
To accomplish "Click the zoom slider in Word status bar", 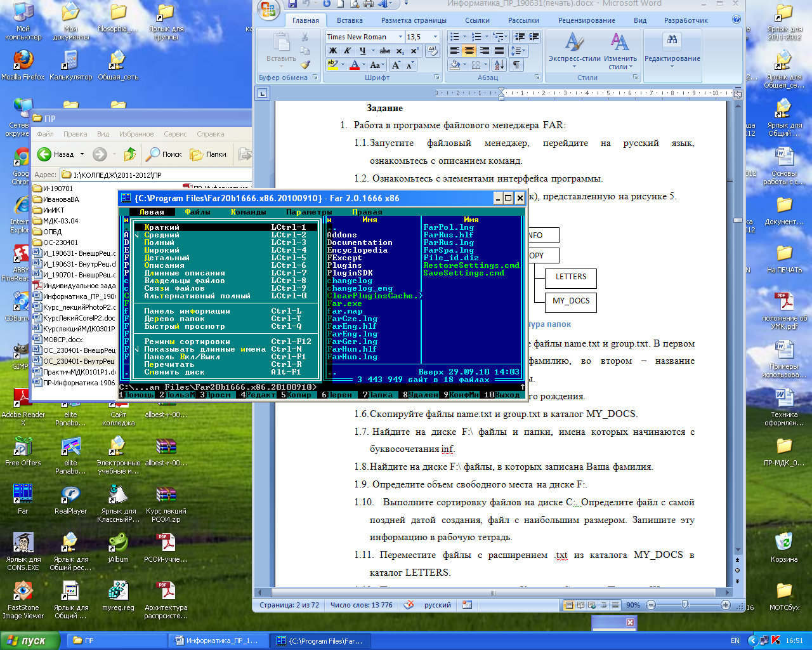I will pyautogui.click(x=685, y=605).
